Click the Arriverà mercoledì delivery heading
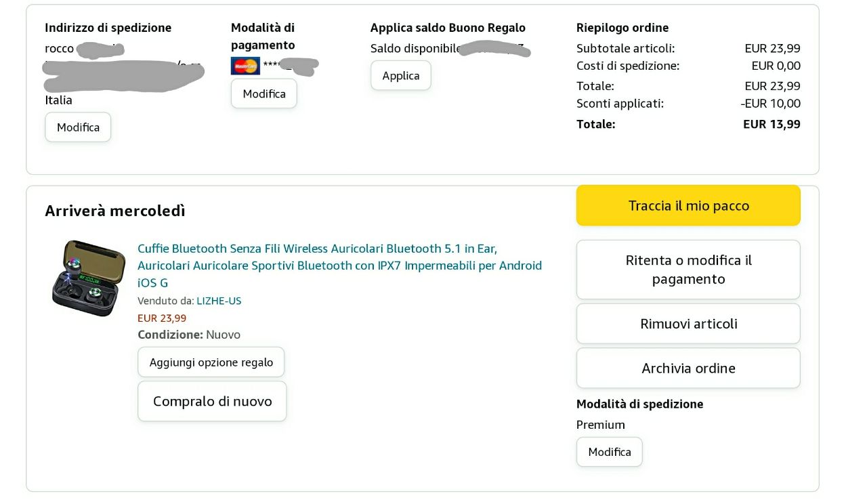This screenshot has height=504, width=867. pos(115,211)
